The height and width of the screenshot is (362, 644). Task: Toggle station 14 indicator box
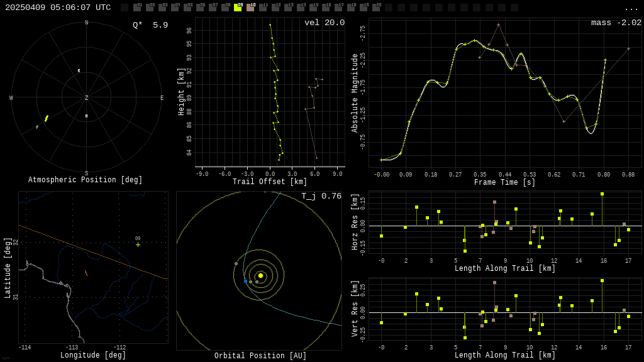pos(301,8)
